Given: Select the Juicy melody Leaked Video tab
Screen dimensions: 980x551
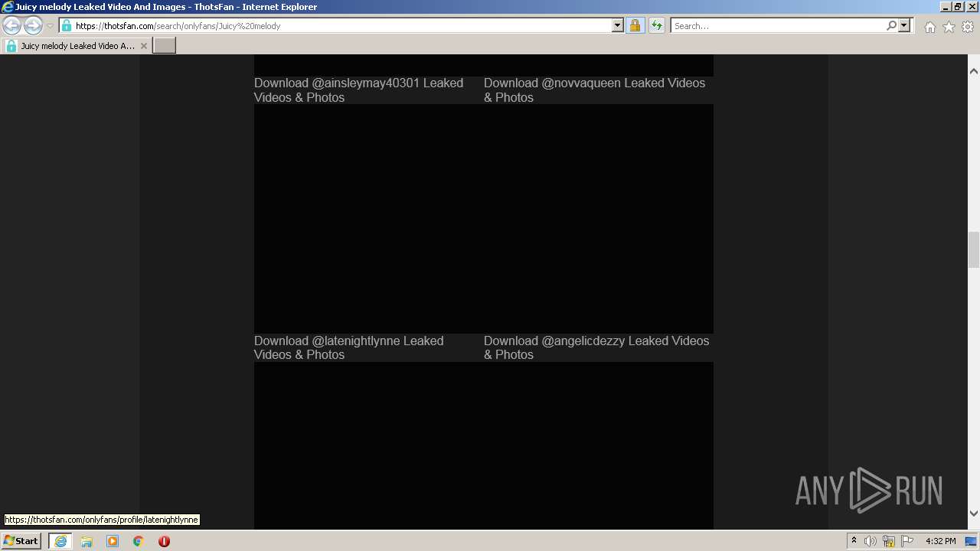Looking at the screenshot, I should coord(77,46).
